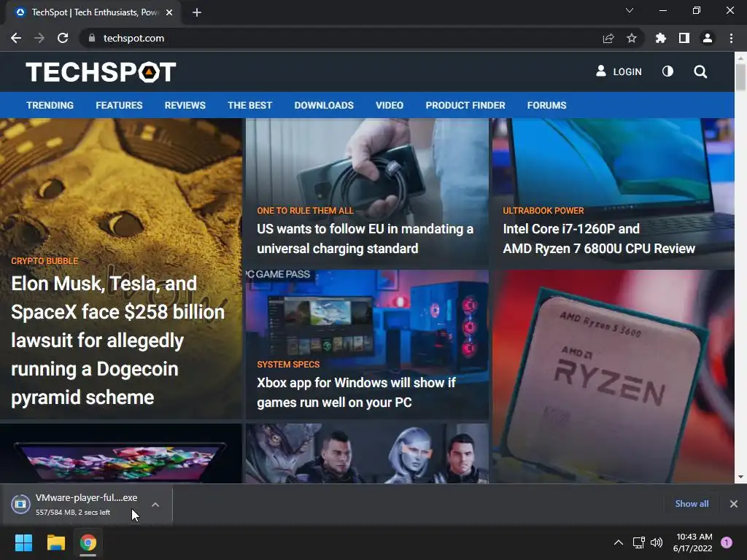This screenshot has width=747, height=560.
Task: Click the Chrome taskbar icon
Action: coord(88,542)
